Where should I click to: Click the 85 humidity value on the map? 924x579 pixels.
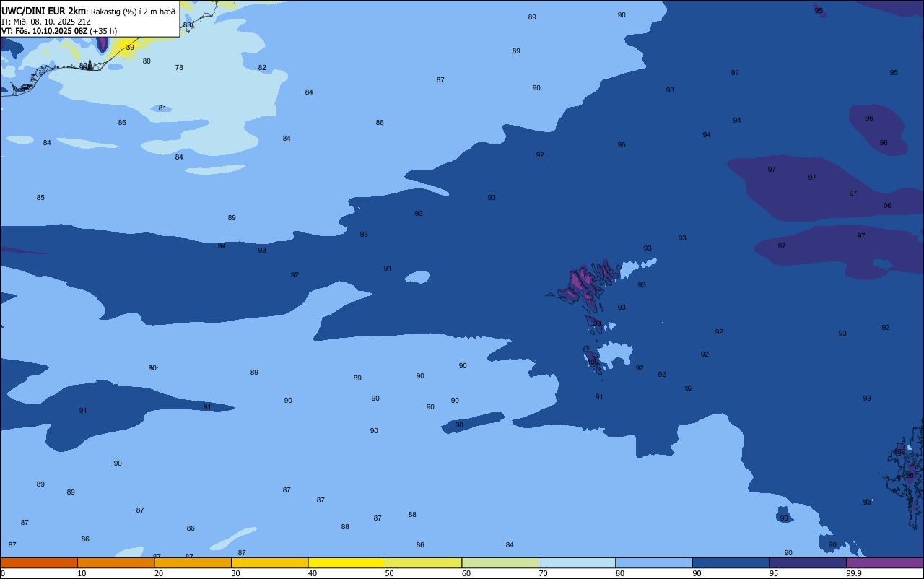[40, 198]
